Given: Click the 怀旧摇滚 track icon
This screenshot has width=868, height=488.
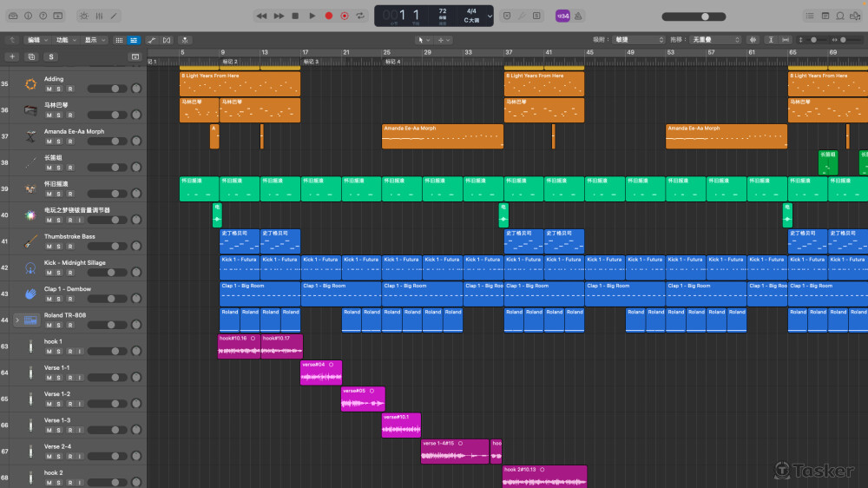Looking at the screenshot, I should (x=30, y=189).
